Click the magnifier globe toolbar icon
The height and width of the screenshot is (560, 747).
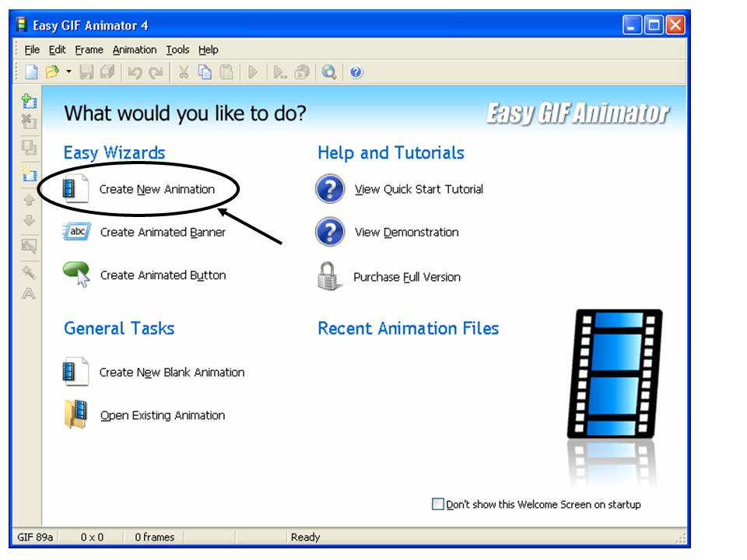[x=328, y=72]
